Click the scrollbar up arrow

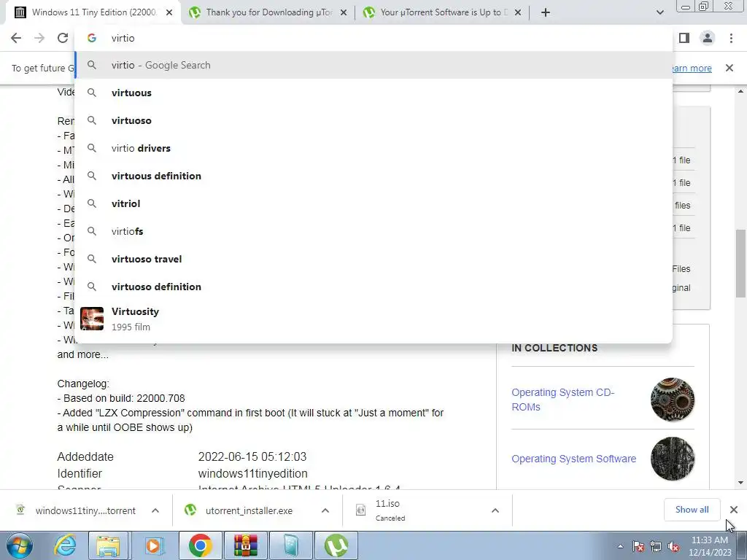click(x=741, y=91)
